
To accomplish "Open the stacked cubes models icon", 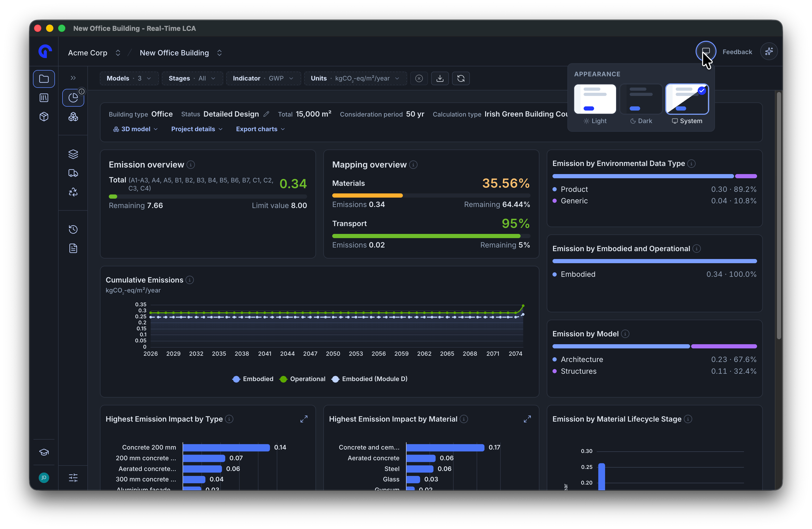I will point(73,117).
